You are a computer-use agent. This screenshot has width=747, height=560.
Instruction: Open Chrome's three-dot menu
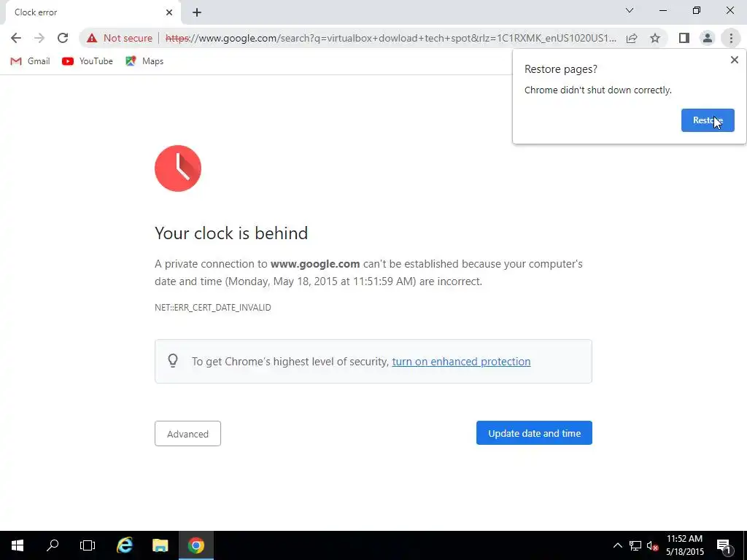[731, 38]
